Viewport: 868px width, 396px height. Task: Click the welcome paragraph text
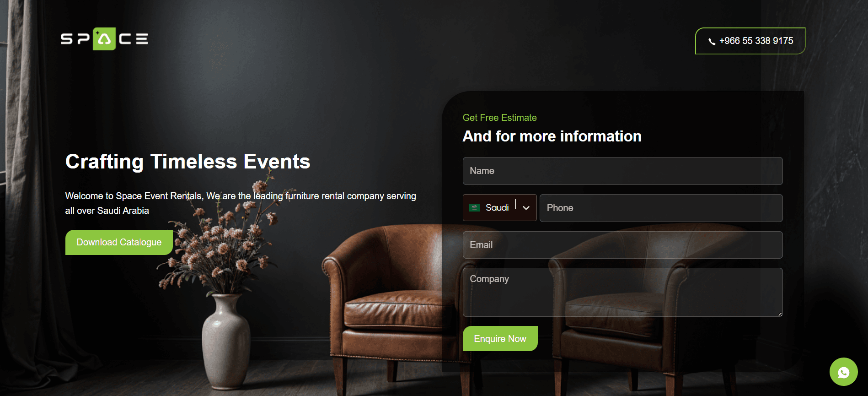click(x=241, y=203)
